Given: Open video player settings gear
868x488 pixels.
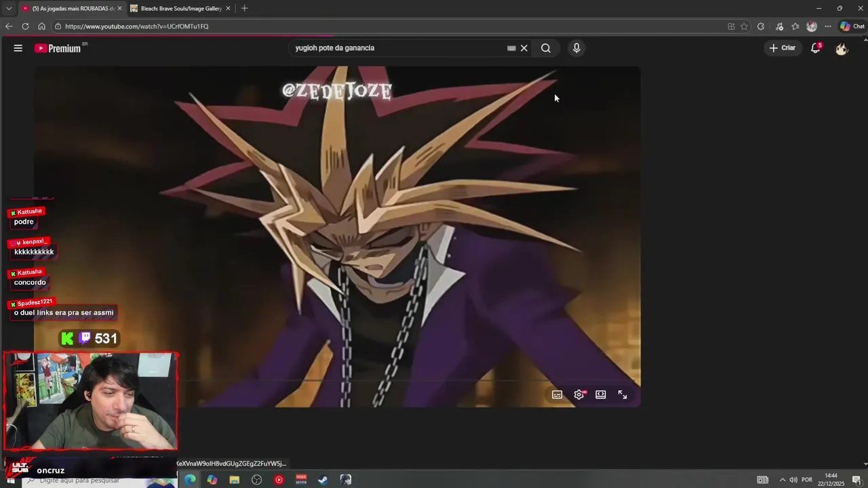Looking at the screenshot, I should point(579,394).
